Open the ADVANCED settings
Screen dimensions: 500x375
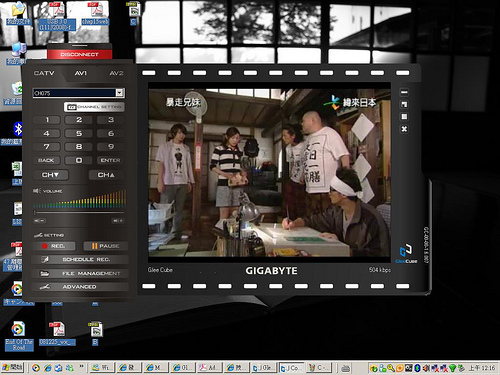pyautogui.click(x=80, y=287)
